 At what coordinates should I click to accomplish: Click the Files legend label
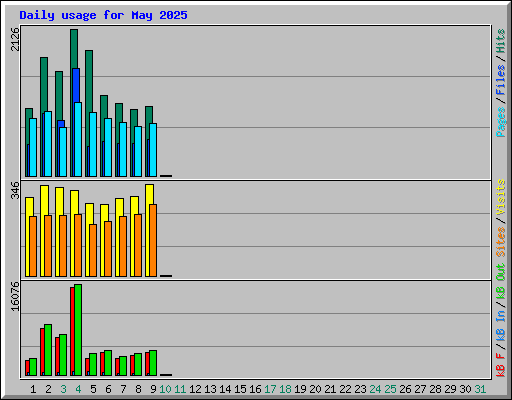500,80
